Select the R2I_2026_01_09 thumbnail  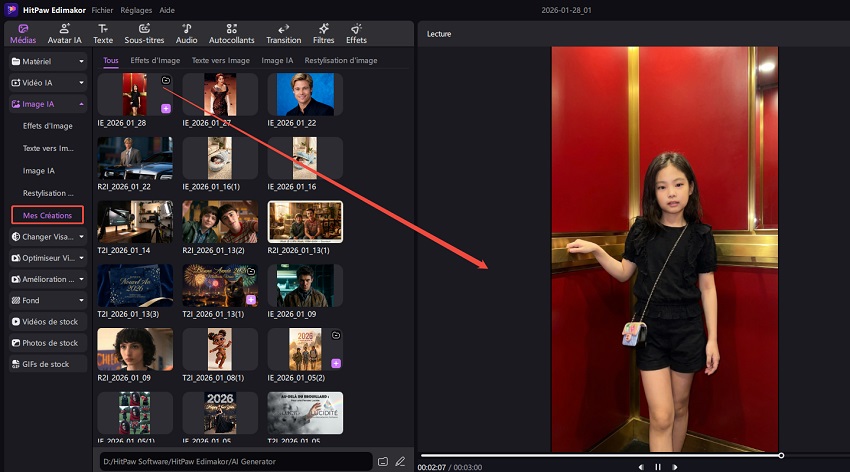(135, 349)
